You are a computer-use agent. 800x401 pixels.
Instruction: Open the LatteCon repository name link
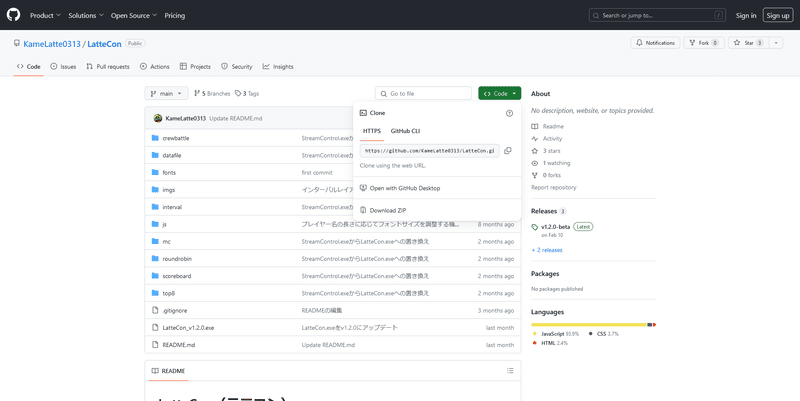[104, 44]
